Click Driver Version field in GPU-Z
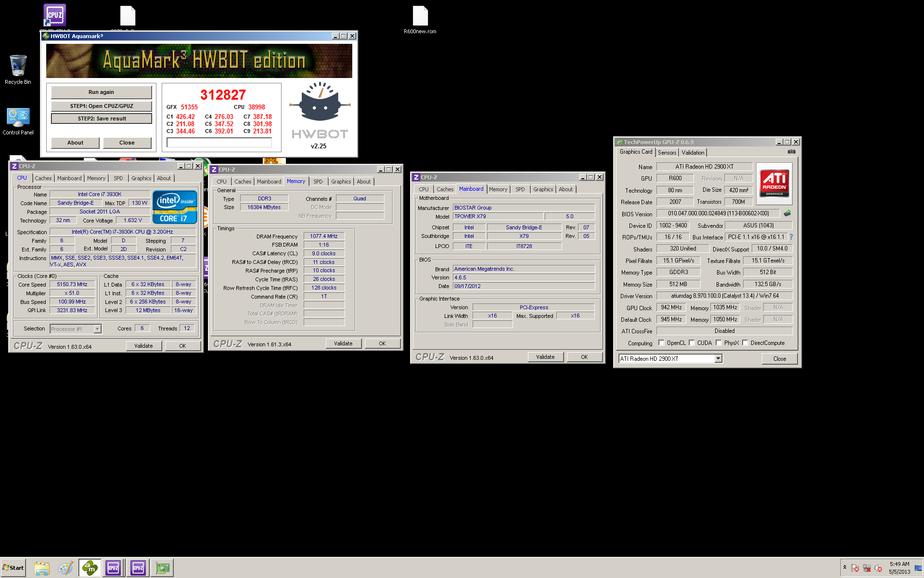Viewport: 924px width, 578px height. pos(724,296)
